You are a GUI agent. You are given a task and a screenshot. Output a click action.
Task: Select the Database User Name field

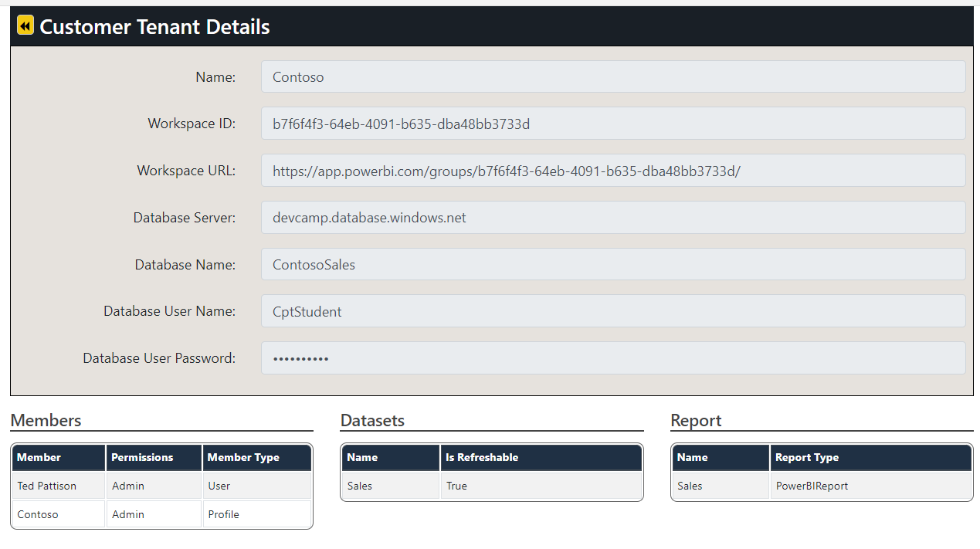click(x=613, y=311)
